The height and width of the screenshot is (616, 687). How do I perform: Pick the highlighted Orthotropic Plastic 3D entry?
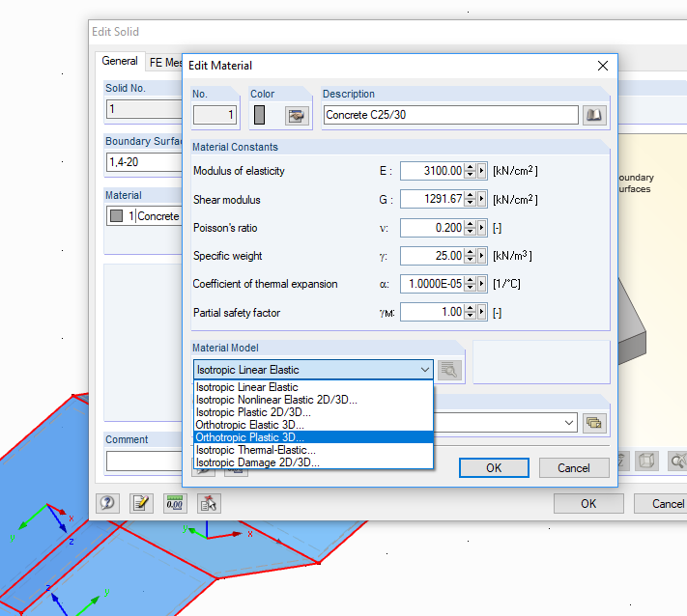pos(313,437)
